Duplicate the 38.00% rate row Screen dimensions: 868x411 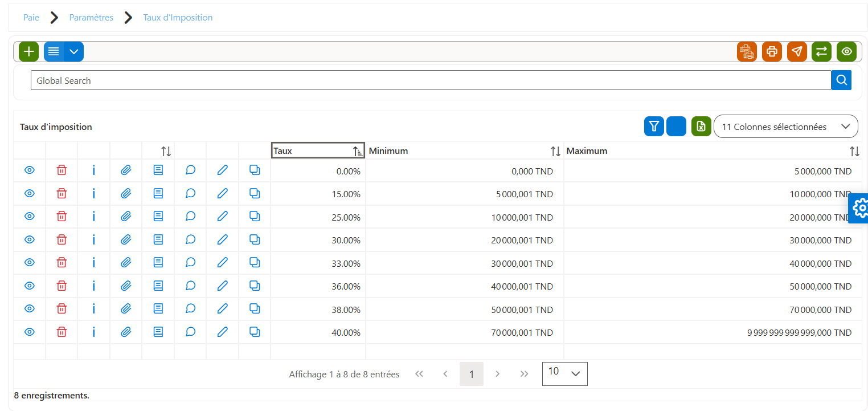[x=255, y=309]
